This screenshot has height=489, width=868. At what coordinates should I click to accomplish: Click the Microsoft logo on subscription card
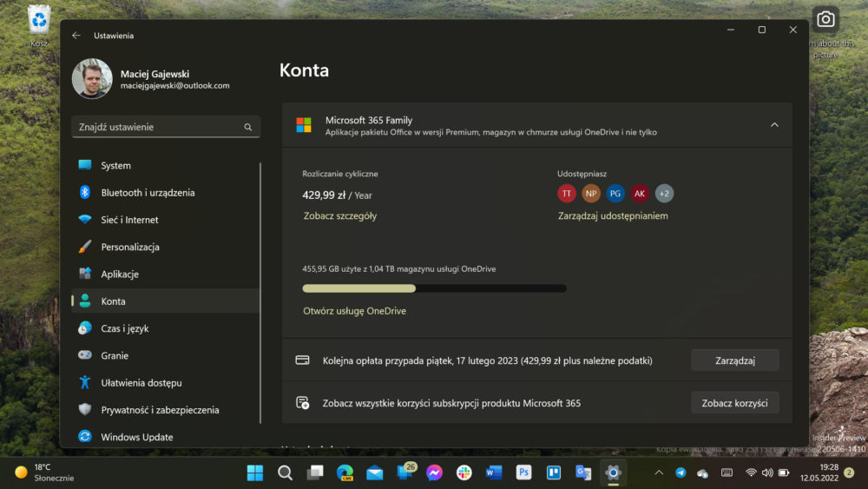(303, 125)
